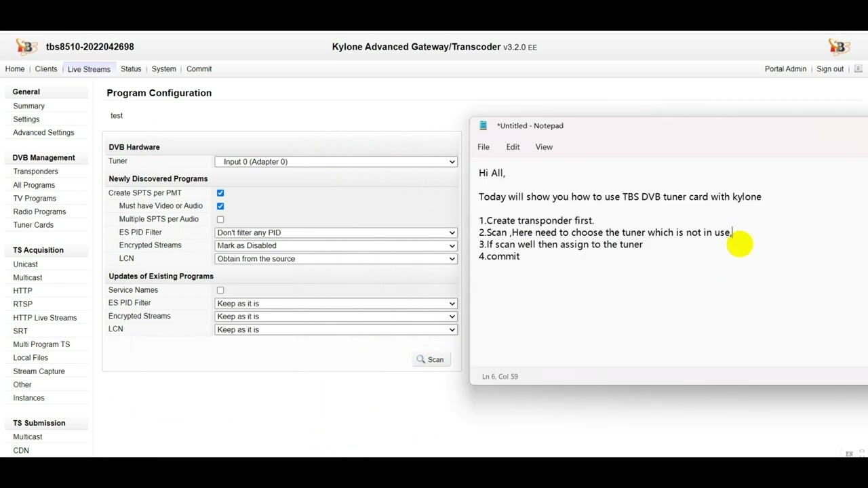This screenshot has height=488, width=868.
Task: Enable Create SPTS per PMT checkbox
Action: (x=220, y=193)
